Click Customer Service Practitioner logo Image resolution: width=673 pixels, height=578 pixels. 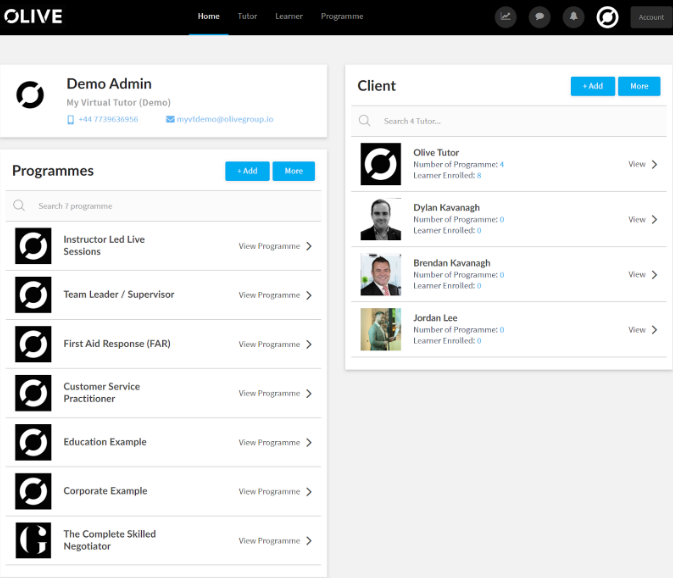33,393
